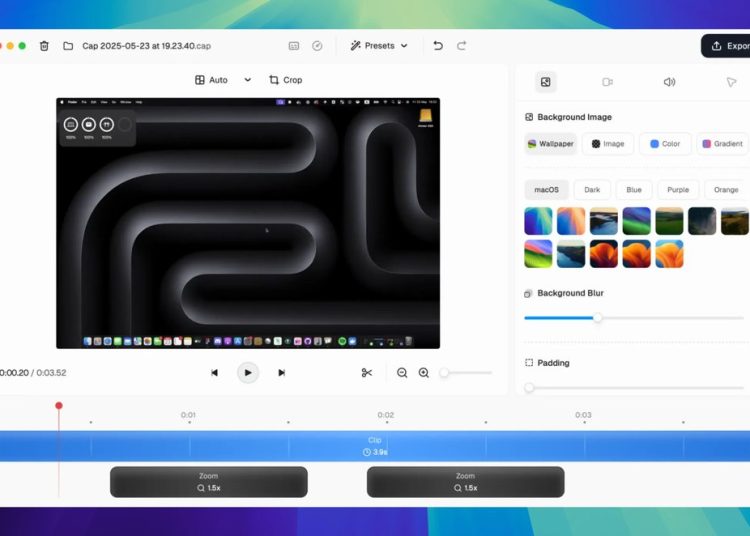This screenshot has width=750, height=536.
Task: Select the Wallpaper background type
Action: pyautogui.click(x=551, y=144)
